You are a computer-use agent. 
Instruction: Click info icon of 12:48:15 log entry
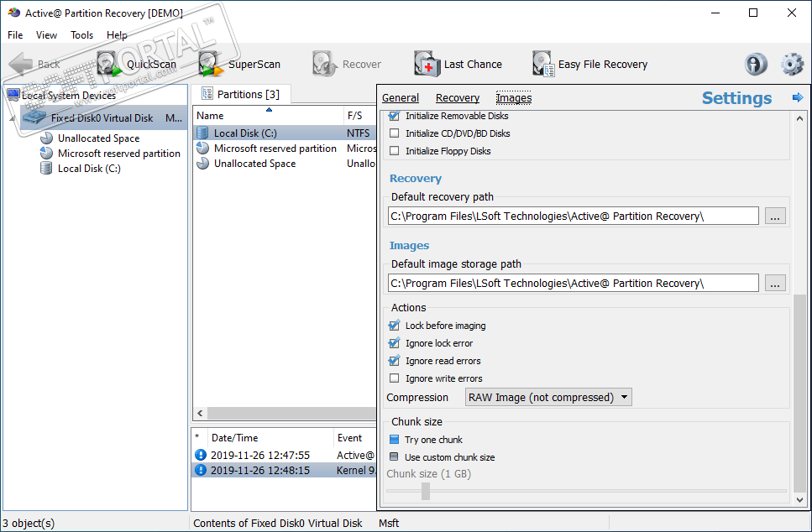[201, 470]
